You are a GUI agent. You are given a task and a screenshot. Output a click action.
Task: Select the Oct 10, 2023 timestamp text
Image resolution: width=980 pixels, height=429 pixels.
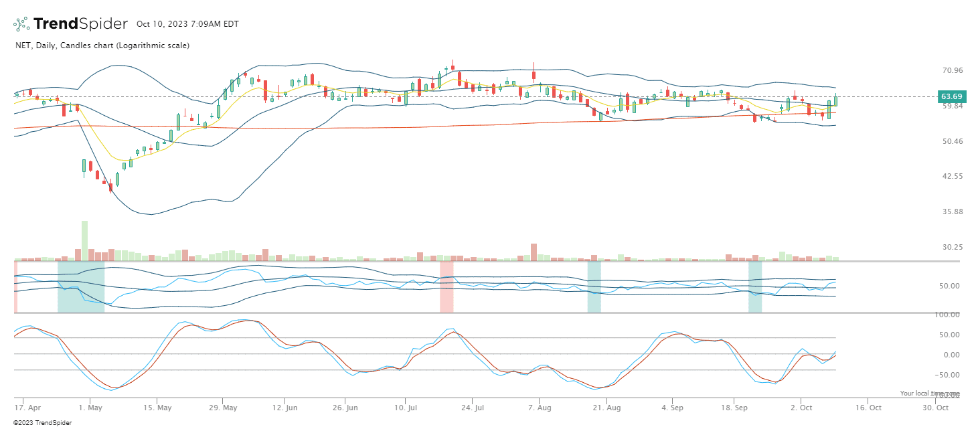187,24
